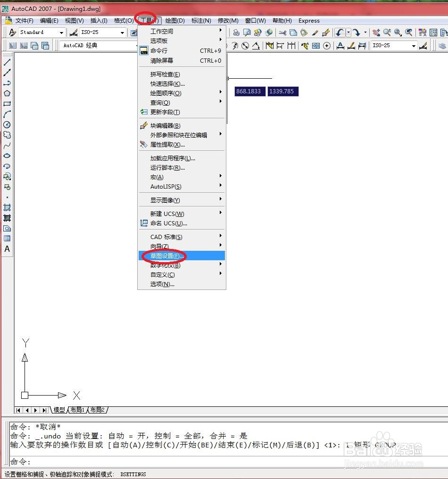Choose 命令行 CTRL+9 menu item
This screenshot has width=448, height=479.
coord(182,51)
